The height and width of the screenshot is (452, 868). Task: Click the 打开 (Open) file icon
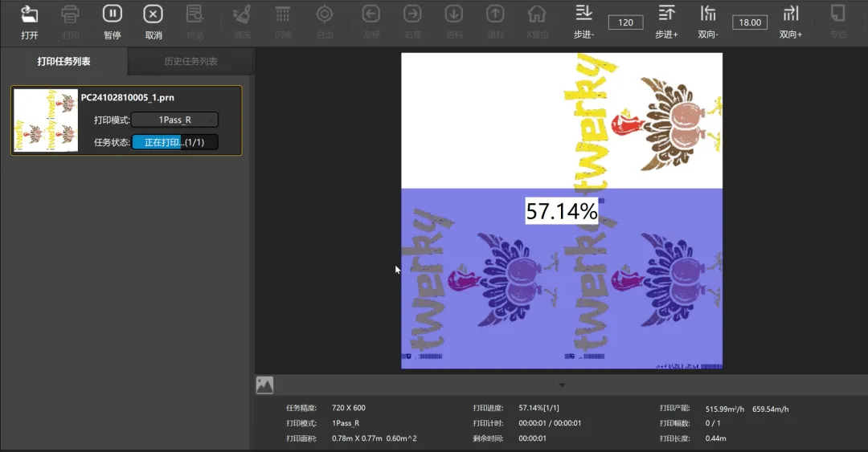[30, 14]
